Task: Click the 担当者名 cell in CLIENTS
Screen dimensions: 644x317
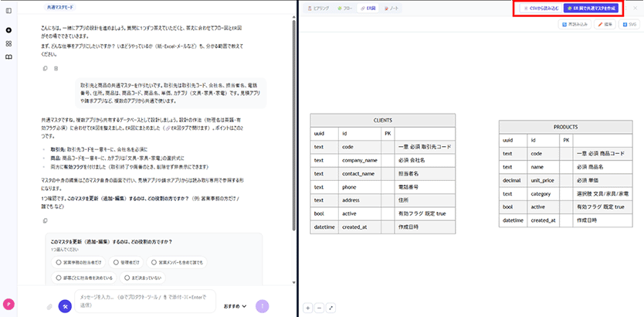Action: (x=425, y=173)
